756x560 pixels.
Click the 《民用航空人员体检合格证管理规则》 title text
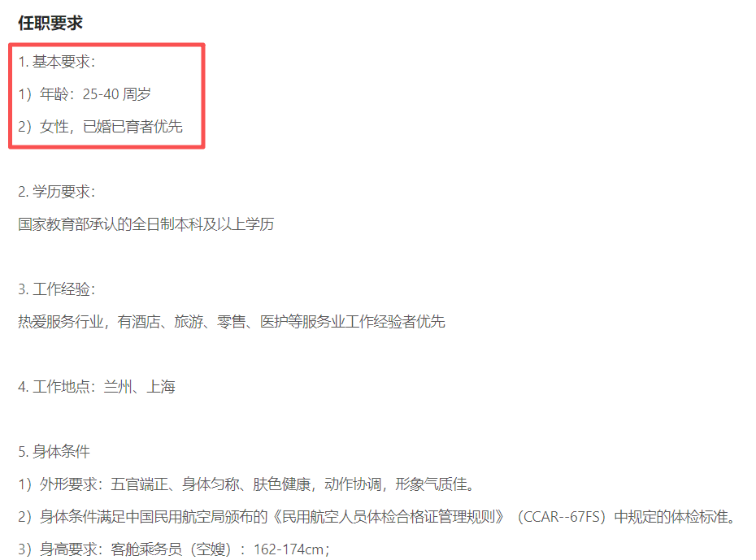pos(389,517)
